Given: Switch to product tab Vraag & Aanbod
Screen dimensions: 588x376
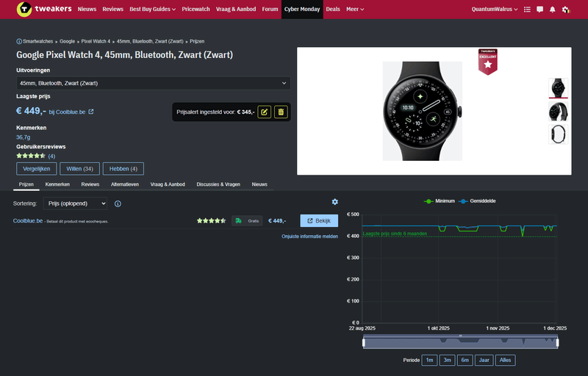Looking at the screenshot, I should click(x=168, y=184).
